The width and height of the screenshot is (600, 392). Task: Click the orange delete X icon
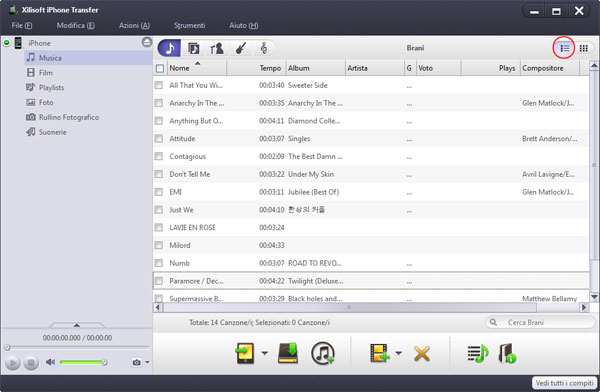point(422,354)
